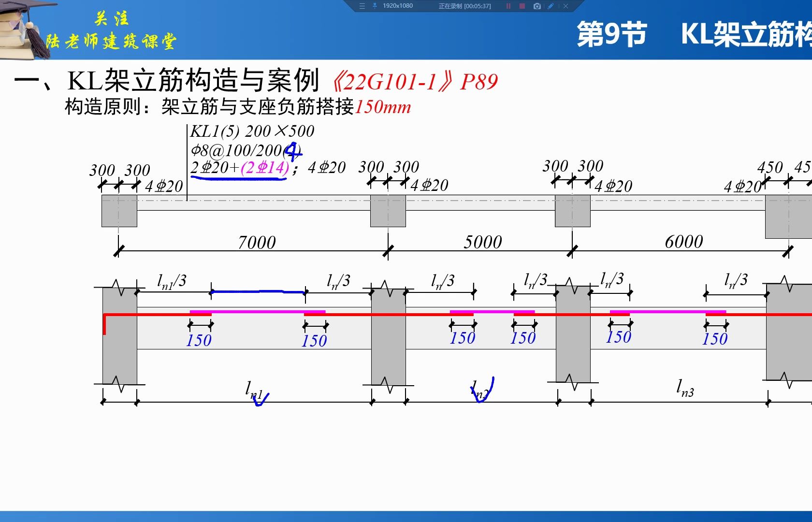Stop the screen recording

pos(522,6)
